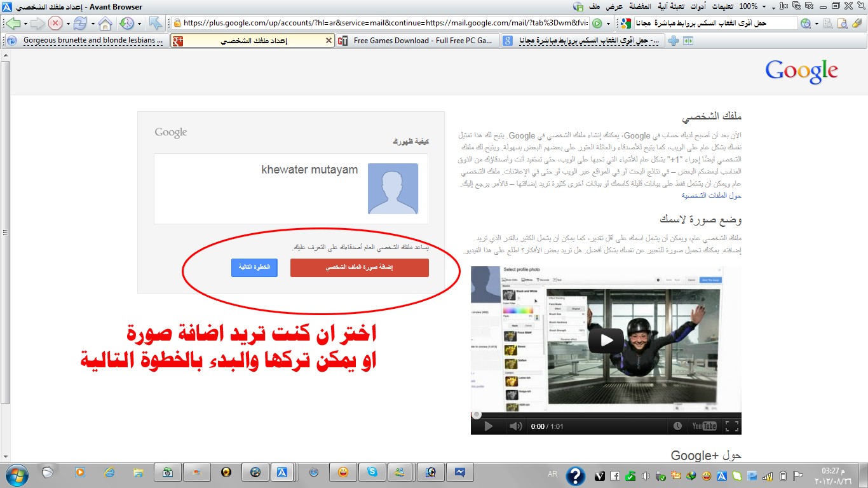
Task: Click the grey Forward arrow button
Action: tap(37, 24)
